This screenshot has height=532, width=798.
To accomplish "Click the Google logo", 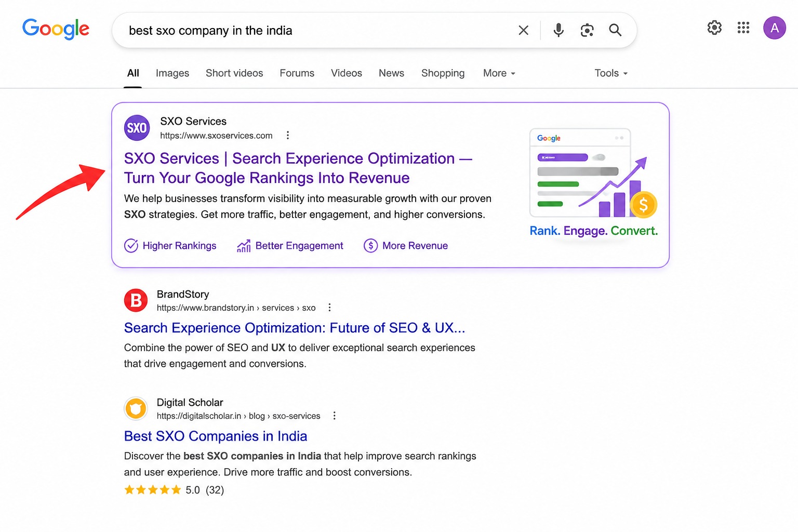I will (56, 29).
